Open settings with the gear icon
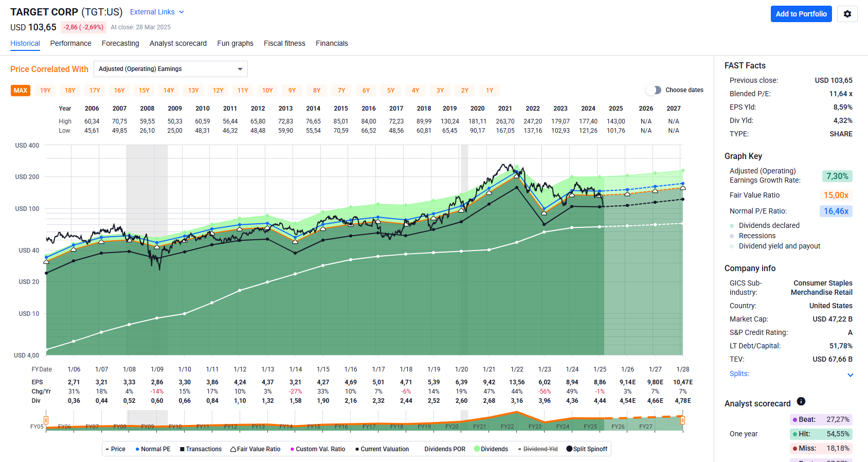Screen dimensions: 868x462 click(x=847, y=14)
